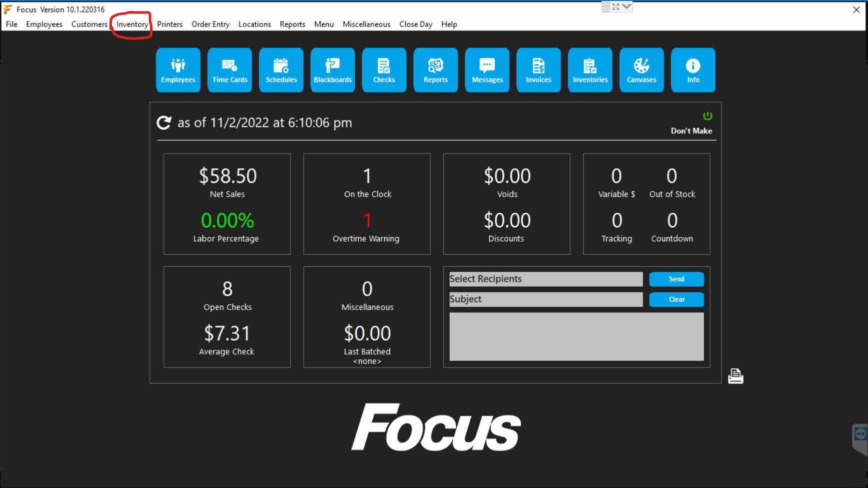
Task: Click inside the Subject input field
Action: (x=546, y=299)
